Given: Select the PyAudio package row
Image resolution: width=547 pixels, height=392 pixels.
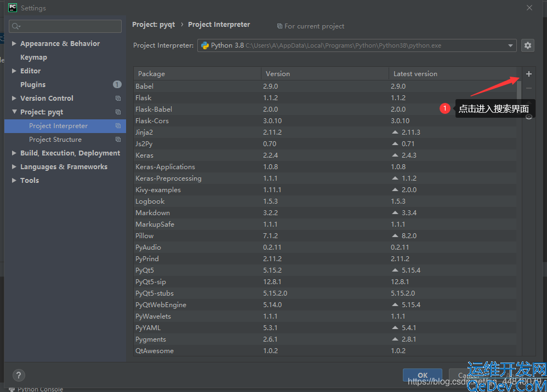Looking at the screenshot, I should tap(325, 247).
